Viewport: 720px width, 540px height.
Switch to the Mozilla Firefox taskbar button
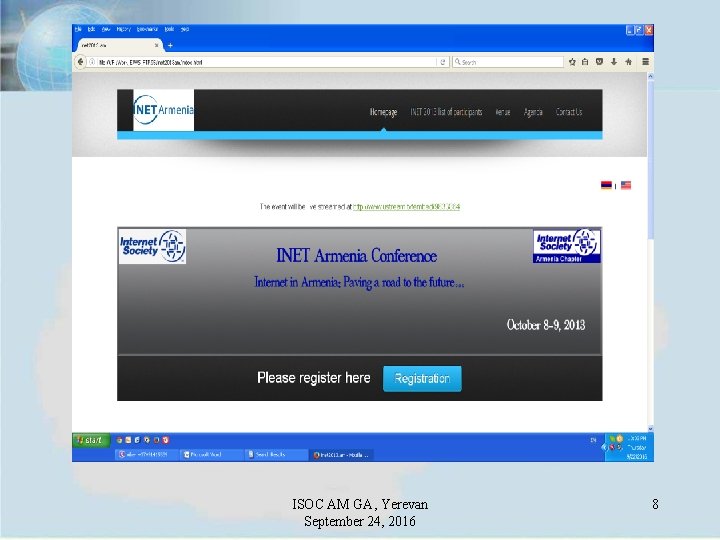tap(341, 455)
